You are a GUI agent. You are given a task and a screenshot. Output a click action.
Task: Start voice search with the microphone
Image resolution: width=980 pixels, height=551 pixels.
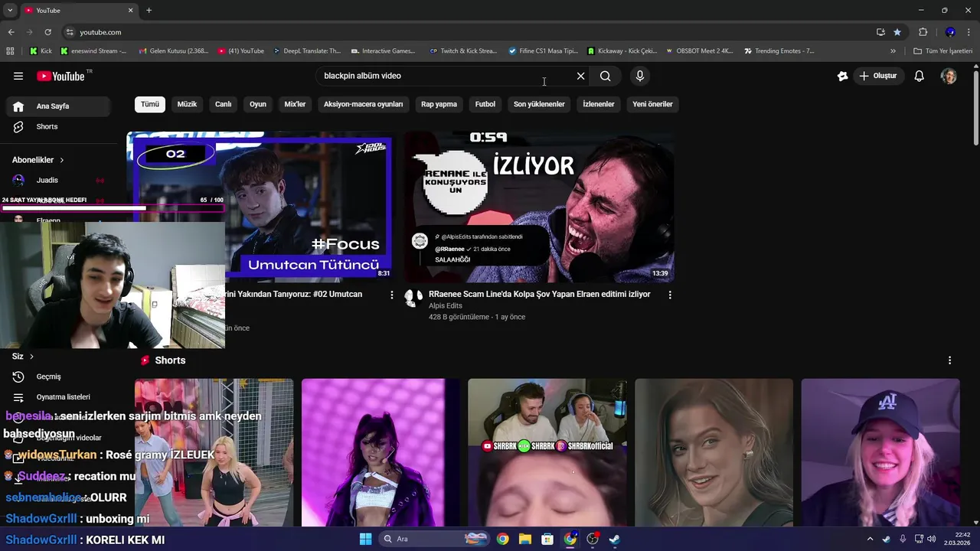[640, 76]
